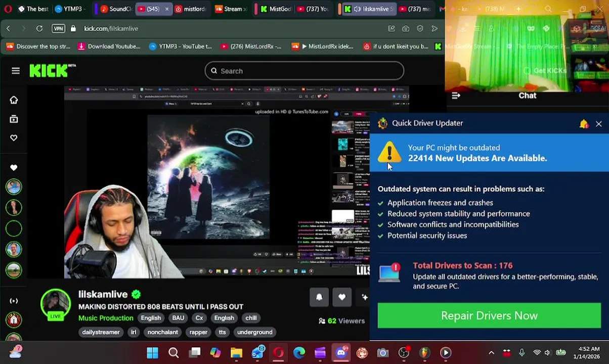This screenshot has height=364, width=609.
Task: Go to Home in Kick sidebar
Action: [x=14, y=100]
